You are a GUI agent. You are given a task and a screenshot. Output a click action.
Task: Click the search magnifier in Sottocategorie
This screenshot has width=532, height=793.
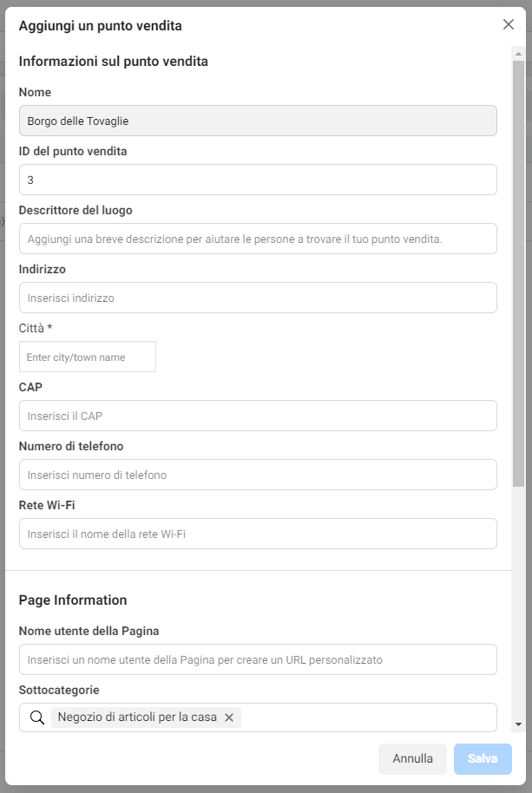click(x=37, y=718)
